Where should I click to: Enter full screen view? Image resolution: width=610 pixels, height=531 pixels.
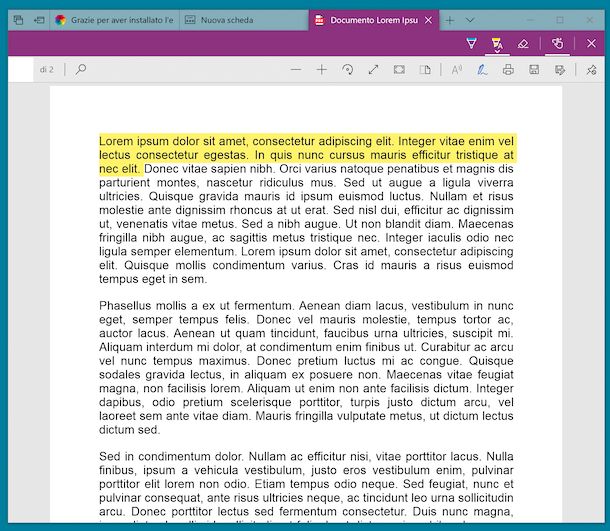point(373,70)
